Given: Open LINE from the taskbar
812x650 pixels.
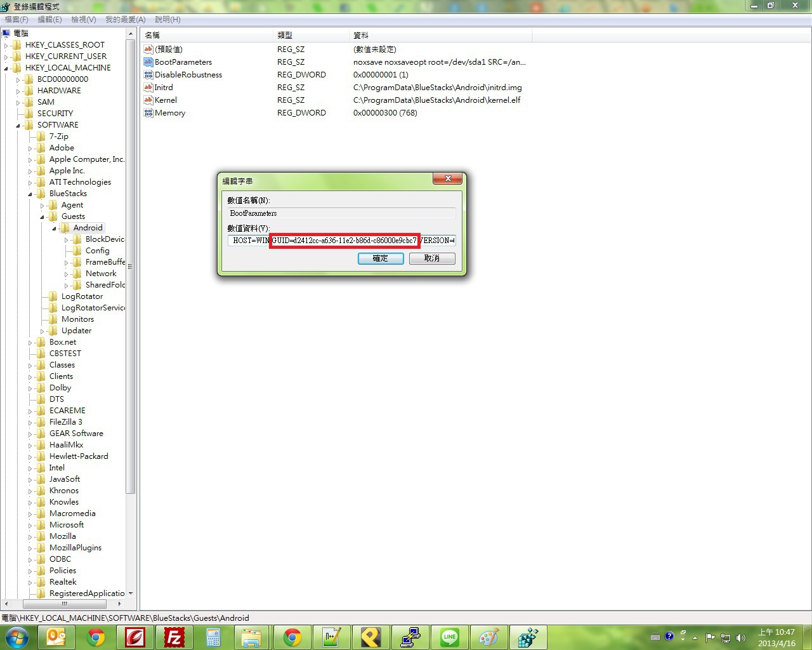Looking at the screenshot, I should pyautogui.click(x=449, y=637).
